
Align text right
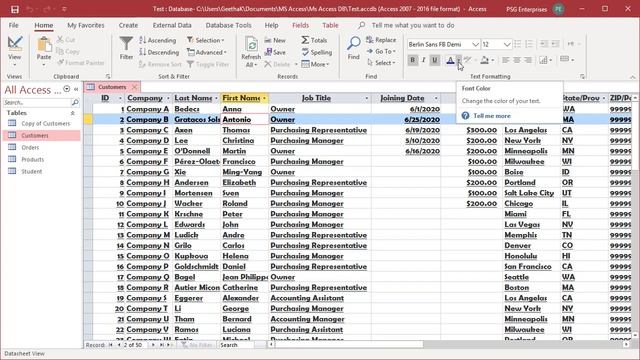pos(528,60)
